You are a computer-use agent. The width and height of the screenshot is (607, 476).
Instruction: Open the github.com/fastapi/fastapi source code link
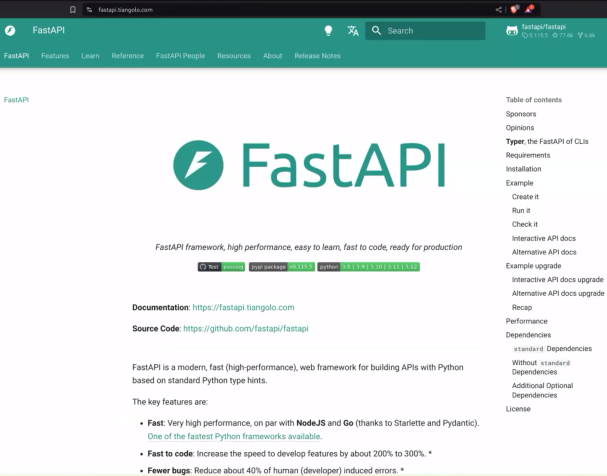pyautogui.click(x=246, y=329)
